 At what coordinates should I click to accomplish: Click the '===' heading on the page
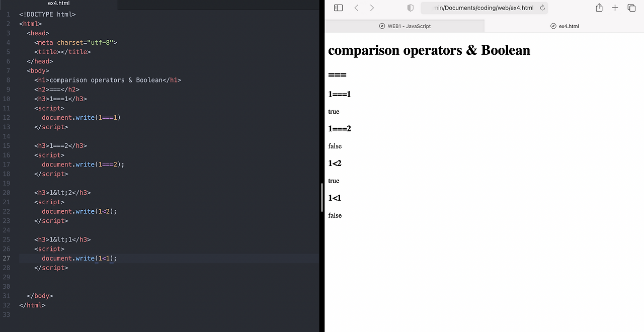tap(337, 75)
